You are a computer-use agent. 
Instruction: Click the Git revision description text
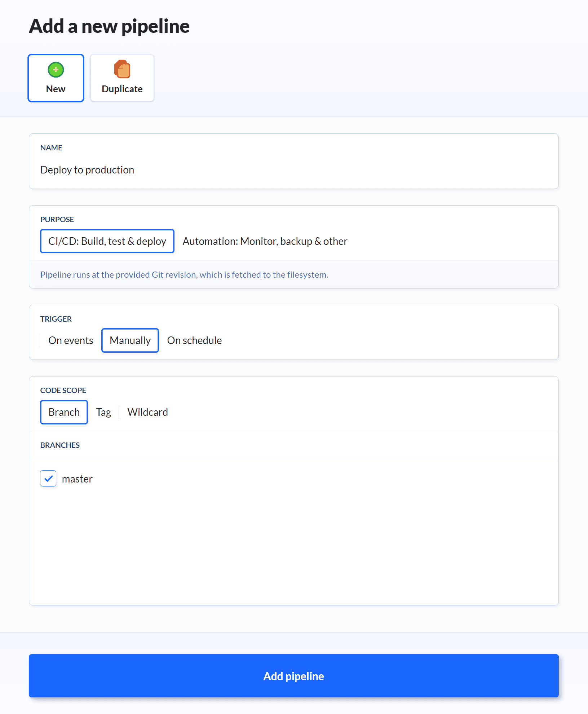pyautogui.click(x=184, y=275)
